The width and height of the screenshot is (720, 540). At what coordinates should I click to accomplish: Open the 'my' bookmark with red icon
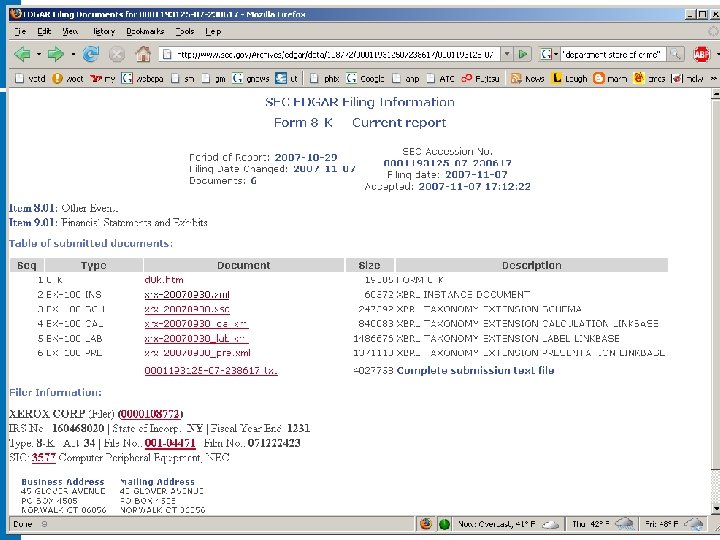click(x=102, y=79)
